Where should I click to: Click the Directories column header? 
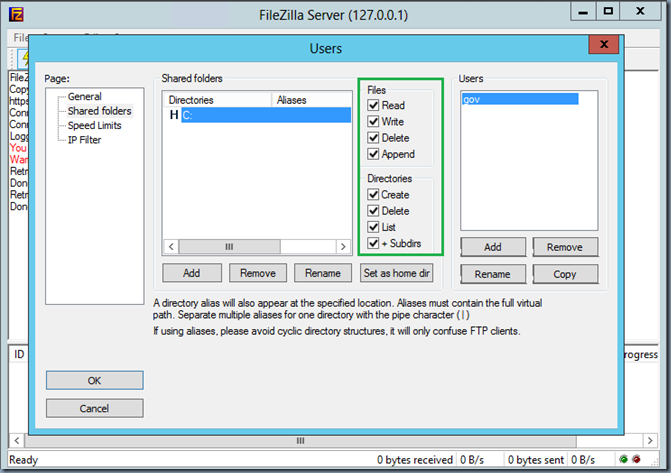(x=218, y=100)
